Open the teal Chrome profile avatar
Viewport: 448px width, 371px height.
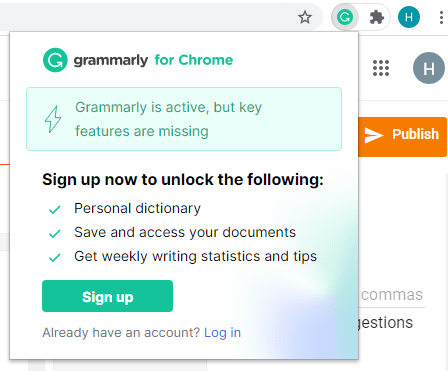pyautogui.click(x=409, y=17)
